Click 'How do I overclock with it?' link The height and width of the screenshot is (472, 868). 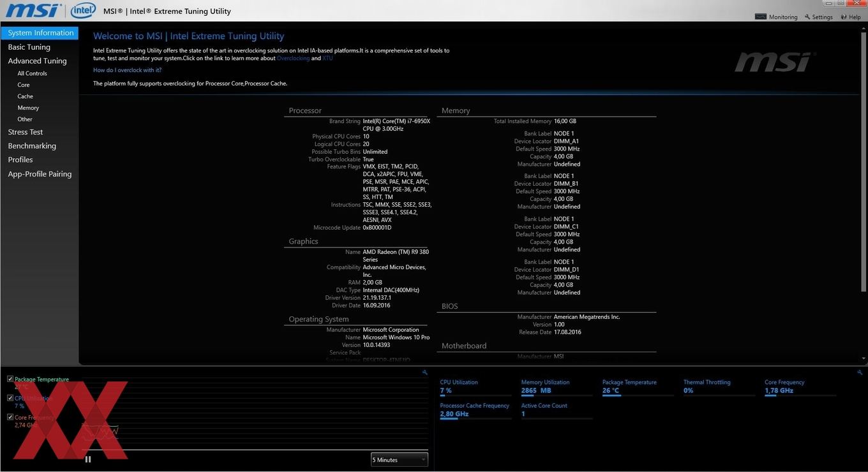click(128, 70)
